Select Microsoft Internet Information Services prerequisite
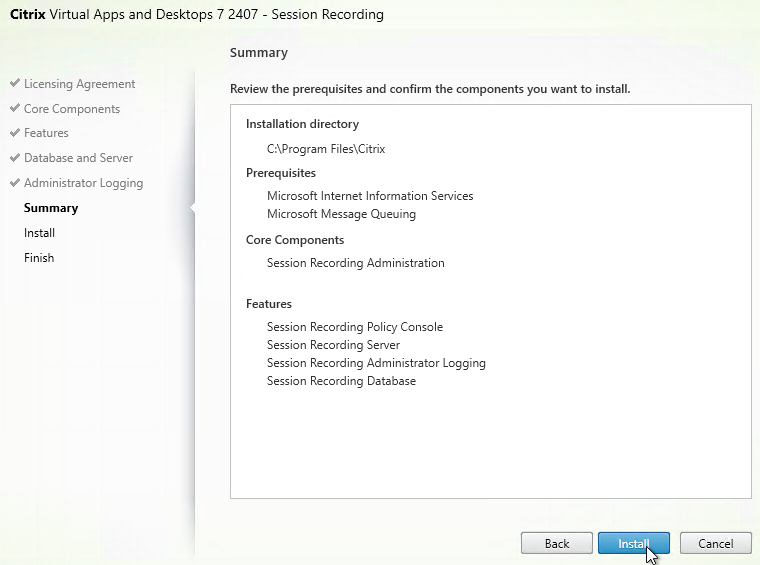The image size is (760, 565). [370, 196]
